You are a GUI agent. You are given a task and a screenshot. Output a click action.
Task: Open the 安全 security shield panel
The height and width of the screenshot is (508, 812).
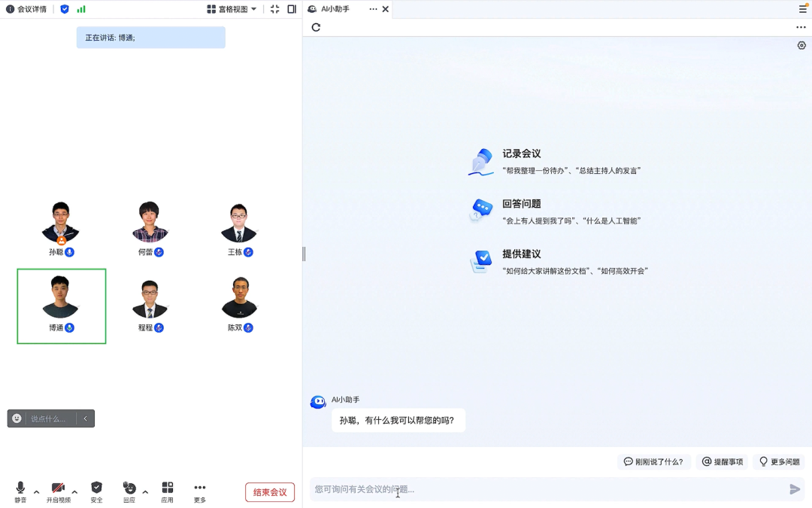96,487
